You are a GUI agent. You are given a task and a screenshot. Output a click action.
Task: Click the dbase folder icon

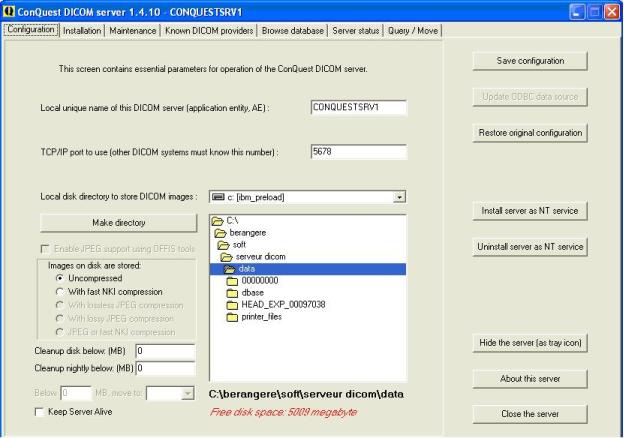[232, 293]
